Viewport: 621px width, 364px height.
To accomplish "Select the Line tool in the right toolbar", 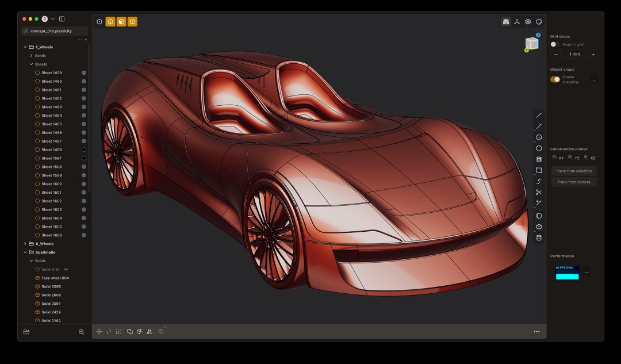I will point(539,115).
